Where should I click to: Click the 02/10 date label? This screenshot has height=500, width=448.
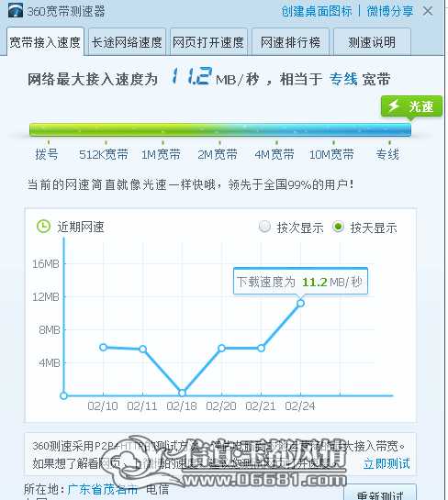tap(103, 406)
